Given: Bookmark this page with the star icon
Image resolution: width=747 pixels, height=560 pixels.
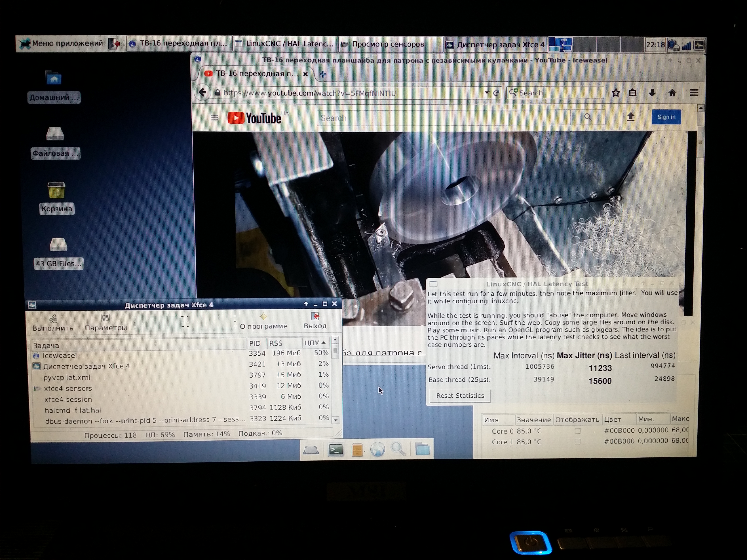Looking at the screenshot, I should (616, 93).
